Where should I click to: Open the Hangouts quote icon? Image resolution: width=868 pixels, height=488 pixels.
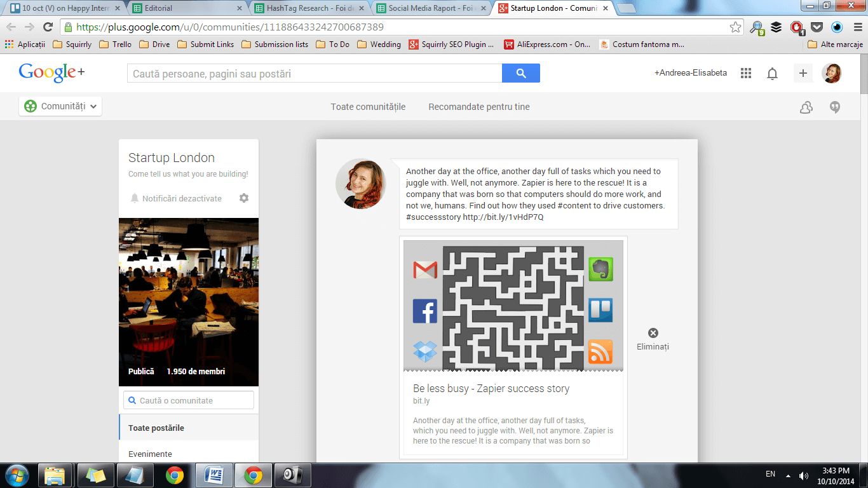pyautogui.click(x=835, y=107)
